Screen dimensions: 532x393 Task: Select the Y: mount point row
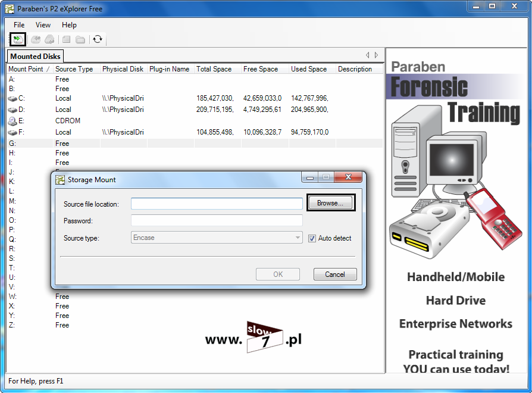point(195,315)
